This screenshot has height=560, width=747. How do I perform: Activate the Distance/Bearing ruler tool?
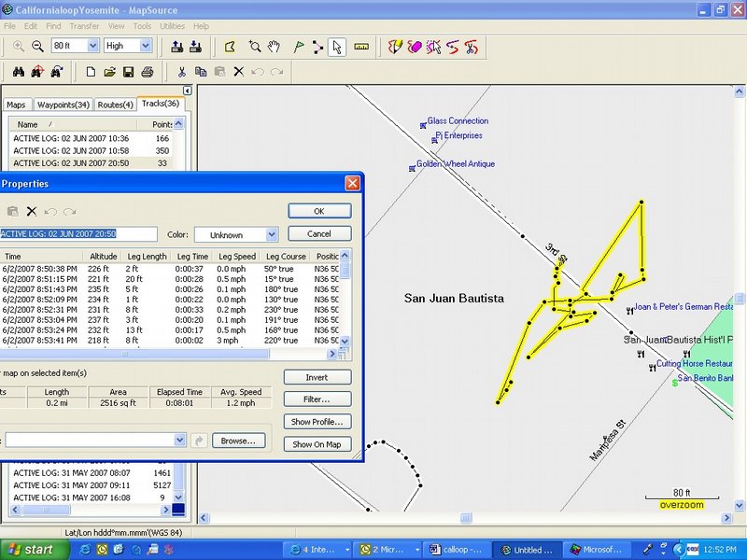pyautogui.click(x=361, y=46)
